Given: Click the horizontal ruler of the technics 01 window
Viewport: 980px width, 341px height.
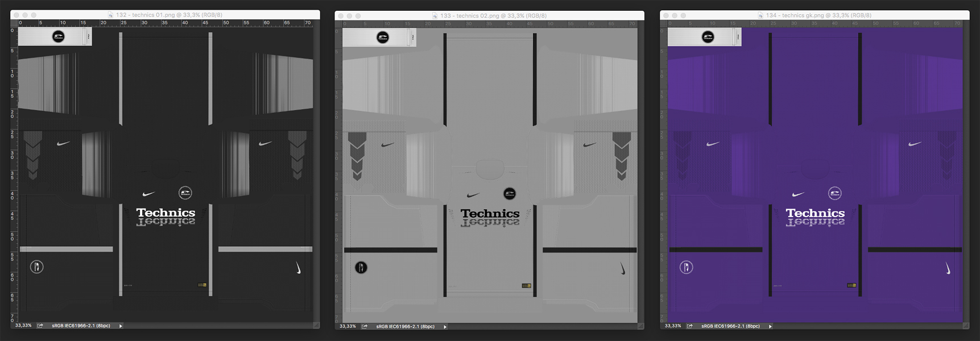Looking at the screenshot, I should [165, 23].
